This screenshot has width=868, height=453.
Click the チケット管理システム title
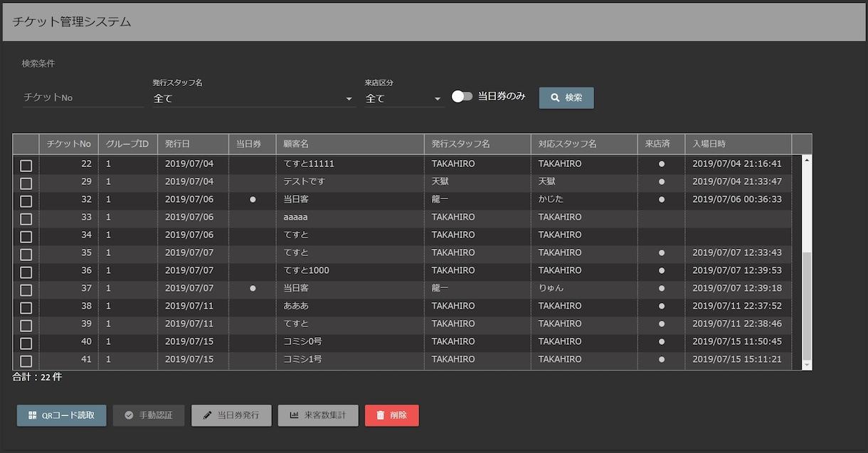click(72, 21)
